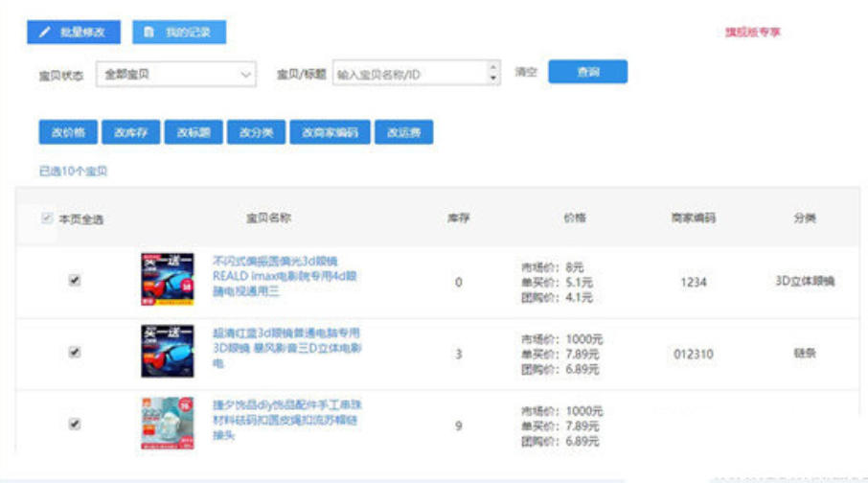This screenshot has width=868, height=483.
Task: Uncheck the first product row checkbox
Action: [75, 280]
